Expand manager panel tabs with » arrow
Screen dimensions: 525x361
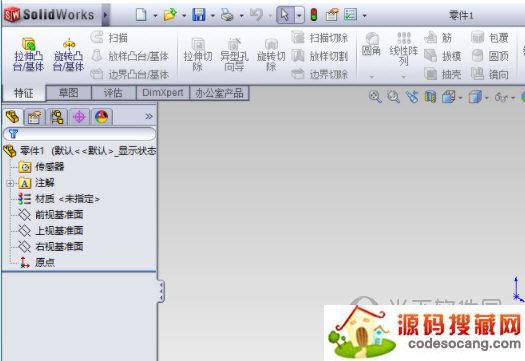149,117
